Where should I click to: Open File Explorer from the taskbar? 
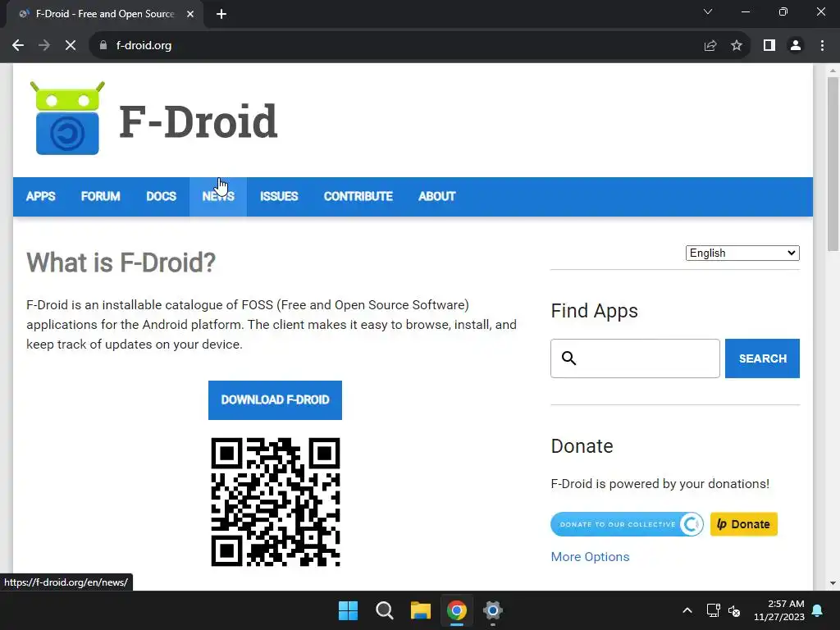[x=421, y=610]
